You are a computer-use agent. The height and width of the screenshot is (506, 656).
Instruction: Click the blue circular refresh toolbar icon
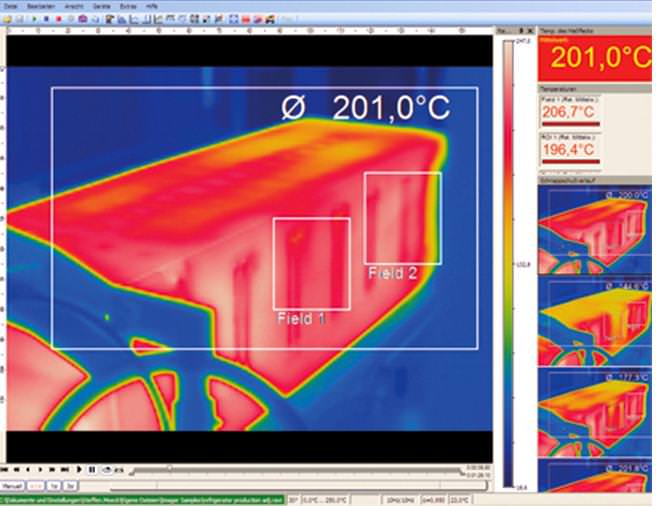coord(95,19)
